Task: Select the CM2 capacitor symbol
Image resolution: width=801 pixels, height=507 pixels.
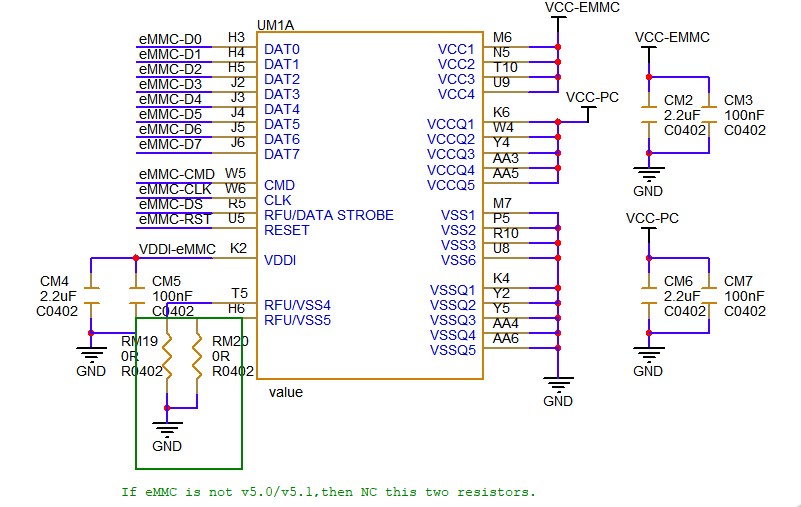Action: 648,115
